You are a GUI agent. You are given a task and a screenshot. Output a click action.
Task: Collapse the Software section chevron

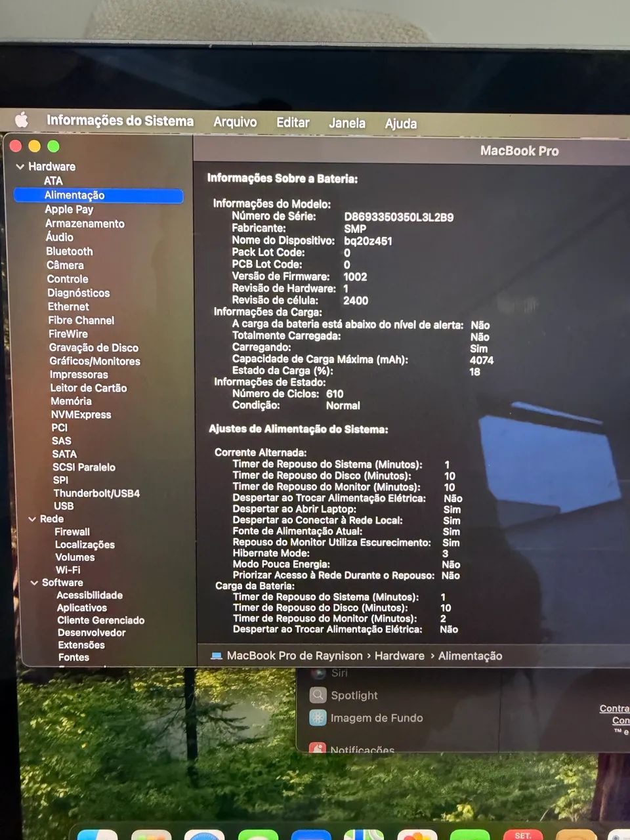[x=34, y=583]
